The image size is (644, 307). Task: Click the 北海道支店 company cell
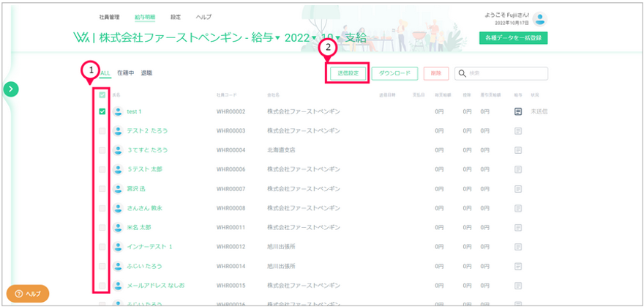pos(281,150)
